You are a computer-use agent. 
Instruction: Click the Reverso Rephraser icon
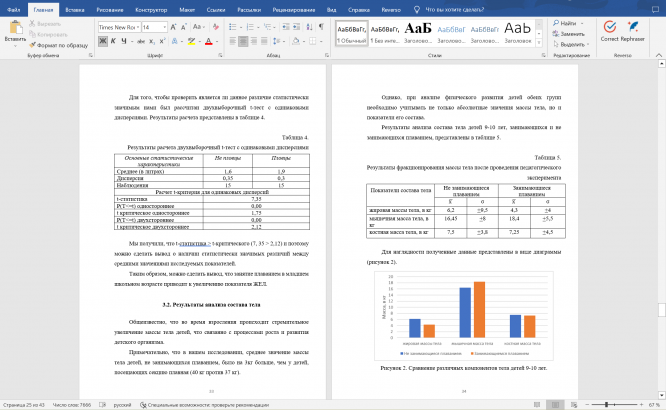coord(632,27)
